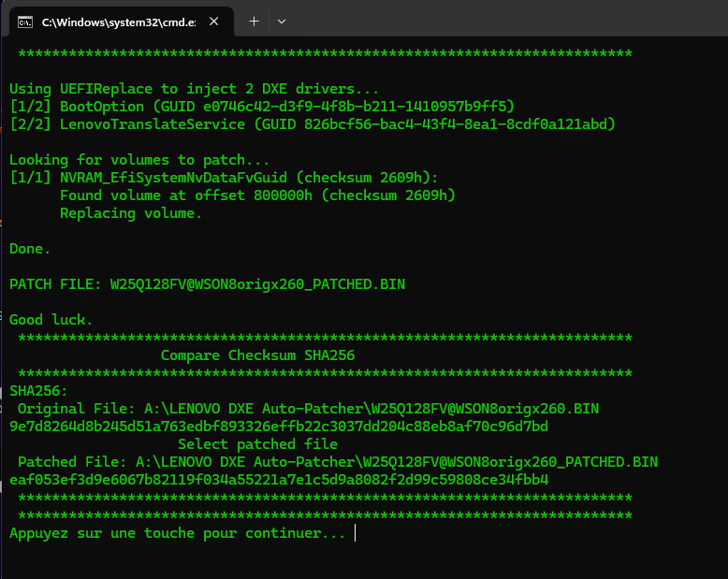Click the original file hash starting 9e7d8264

[x=279, y=427]
